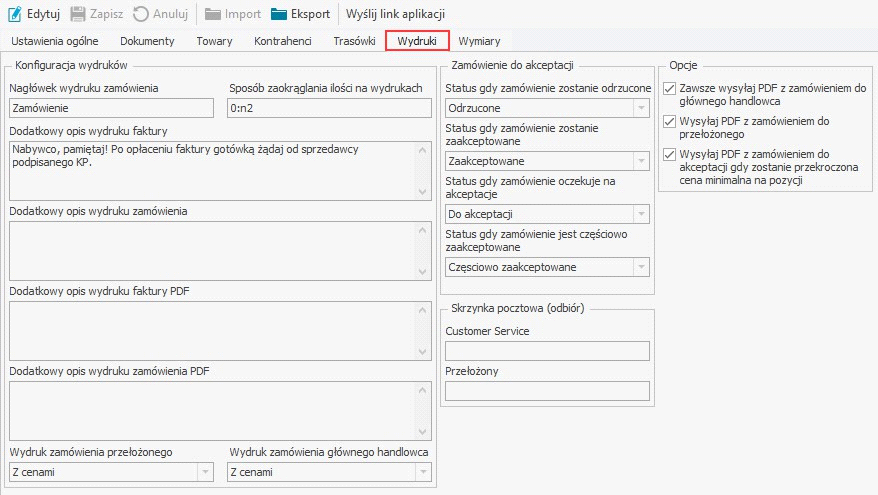Click the Nagłówek wydruku zamówienia field

[x=111, y=108]
